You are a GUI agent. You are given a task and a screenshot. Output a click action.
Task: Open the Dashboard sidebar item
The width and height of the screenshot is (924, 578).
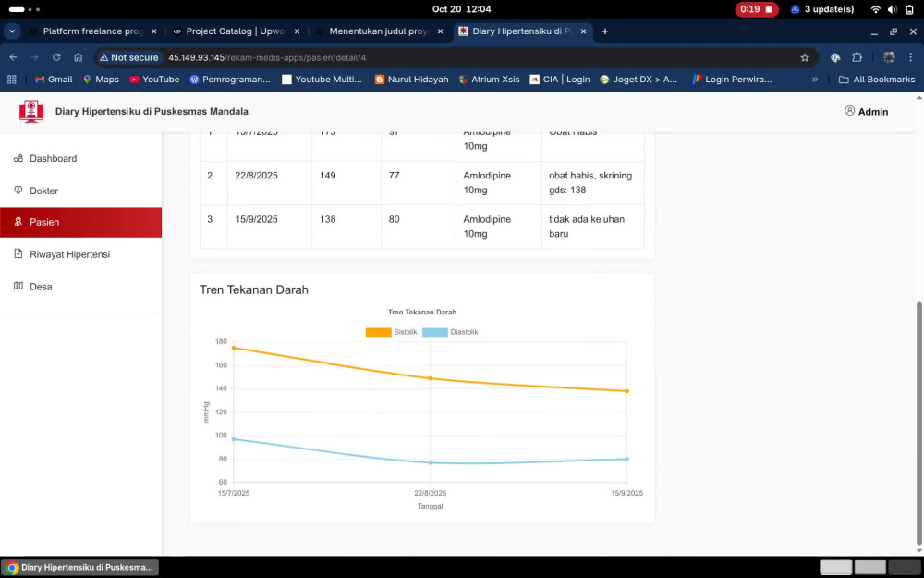coord(80,158)
